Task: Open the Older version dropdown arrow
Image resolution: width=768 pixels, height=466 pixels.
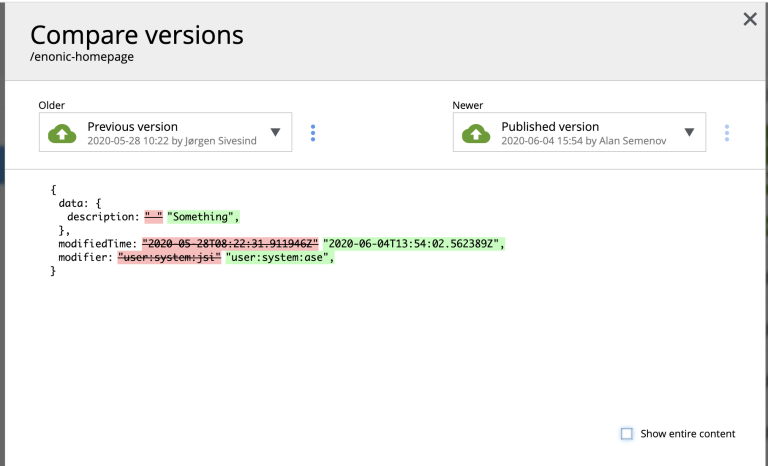Action: click(x=275, y=132)
